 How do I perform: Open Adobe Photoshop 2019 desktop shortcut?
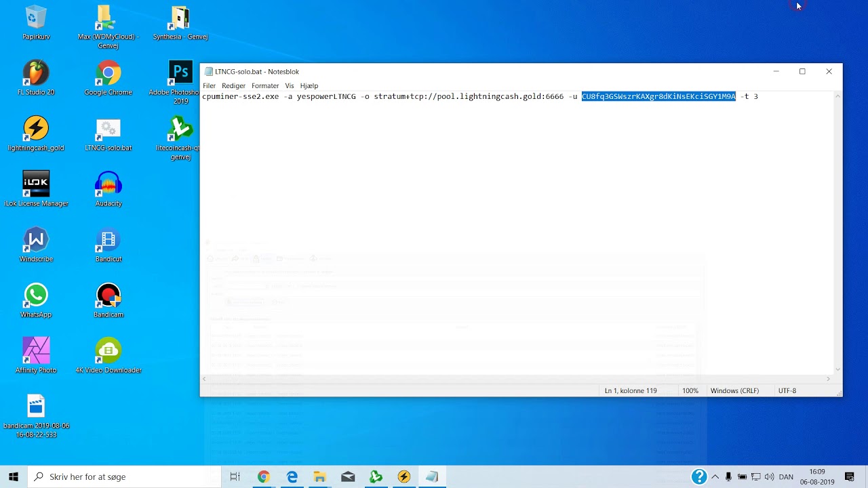(180, 82)
